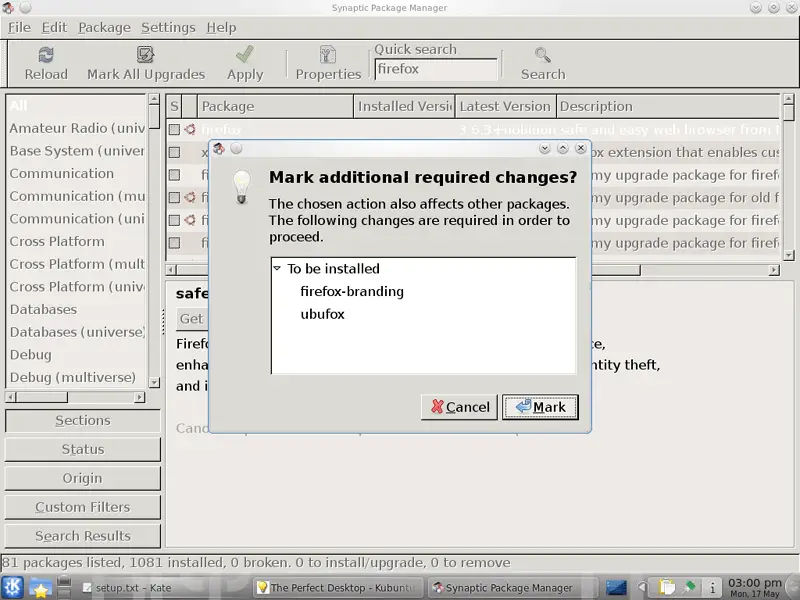Screen dimensions: 800x600
Task: Click the Search magnifier icon
Action: (x=543, y=55)
